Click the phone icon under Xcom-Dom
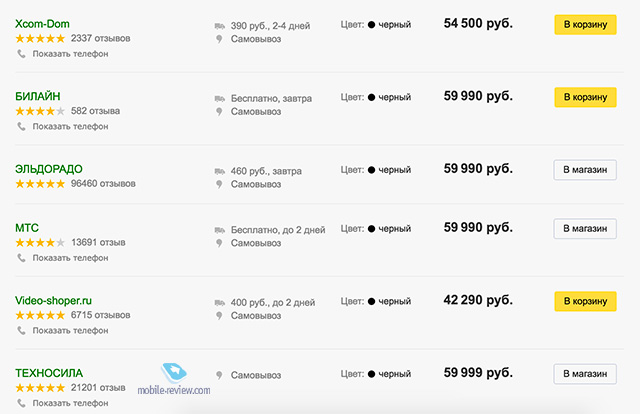Screen dimensions: 640x414 [x=21, y=53]
